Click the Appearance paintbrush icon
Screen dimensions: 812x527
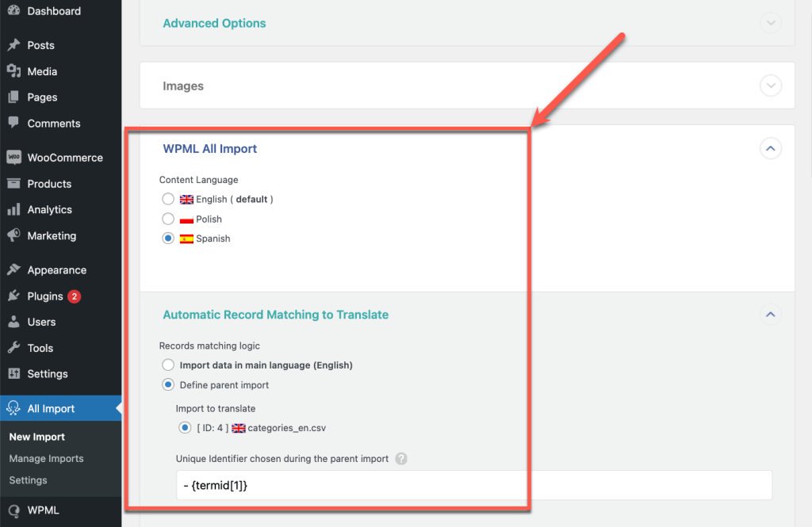pyautogui.click(x=14, y=269)
